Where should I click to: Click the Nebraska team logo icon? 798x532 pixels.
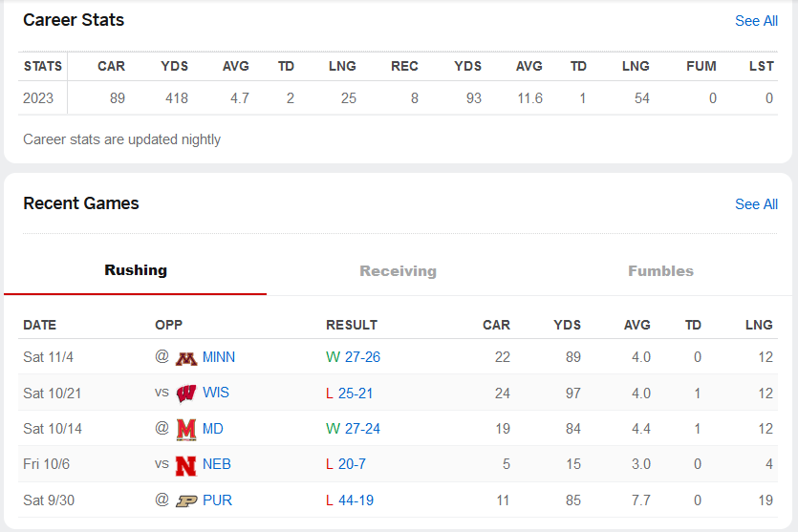tap(186, 465)
